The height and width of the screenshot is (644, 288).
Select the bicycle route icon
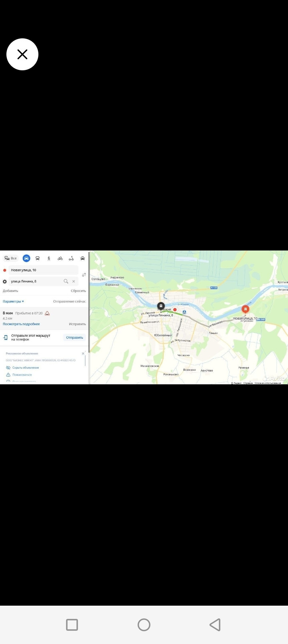60,258
